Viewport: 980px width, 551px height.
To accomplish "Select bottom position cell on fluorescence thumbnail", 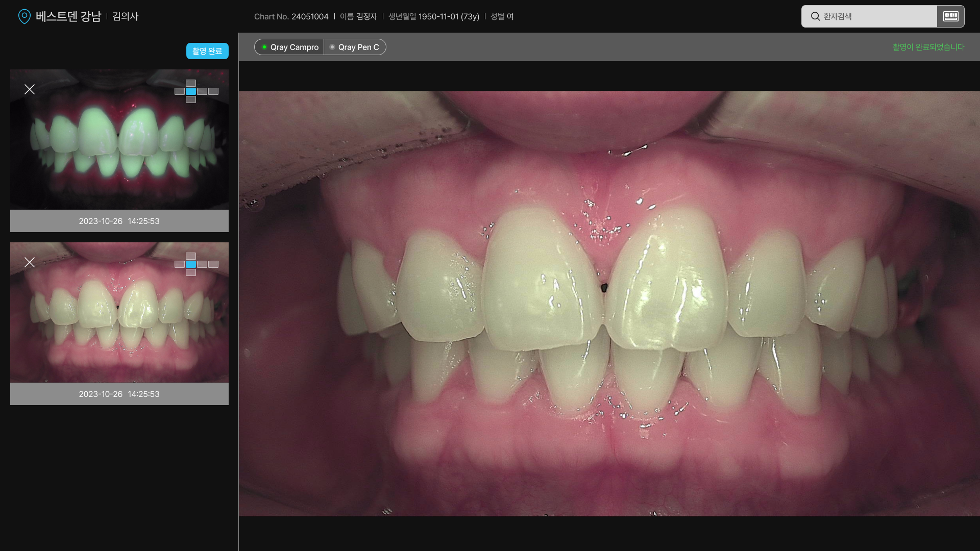I will 191,99.
